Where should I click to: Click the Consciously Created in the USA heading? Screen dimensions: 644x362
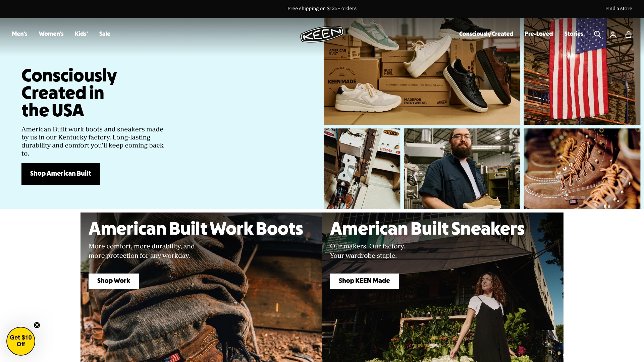[x=69, y=93]
